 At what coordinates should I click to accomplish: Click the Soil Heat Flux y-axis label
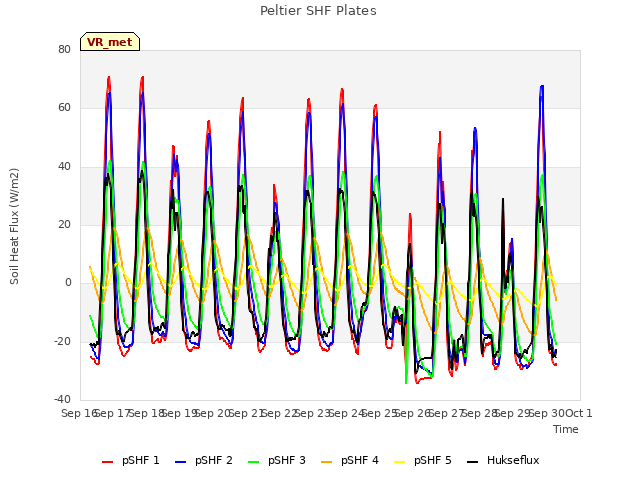[14, 226]
